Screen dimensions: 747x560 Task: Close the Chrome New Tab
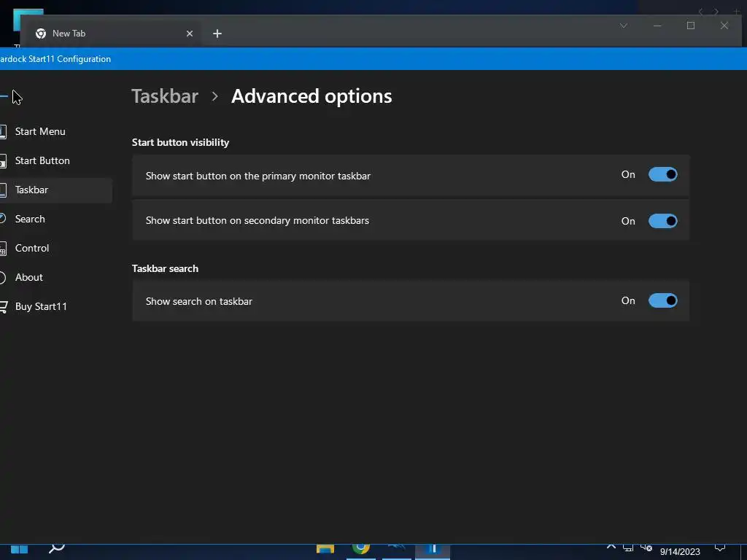click(190, 34)
